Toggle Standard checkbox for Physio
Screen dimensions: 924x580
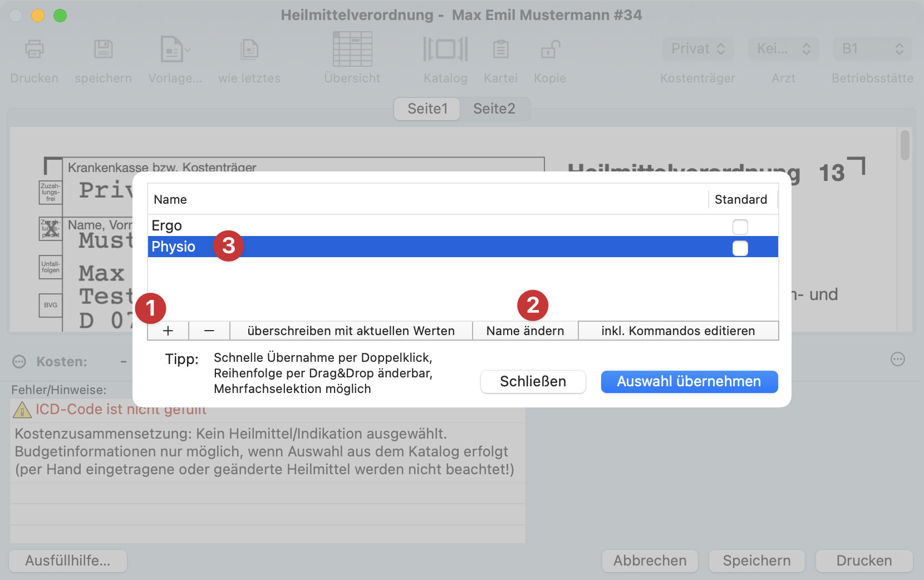point(740,248)
